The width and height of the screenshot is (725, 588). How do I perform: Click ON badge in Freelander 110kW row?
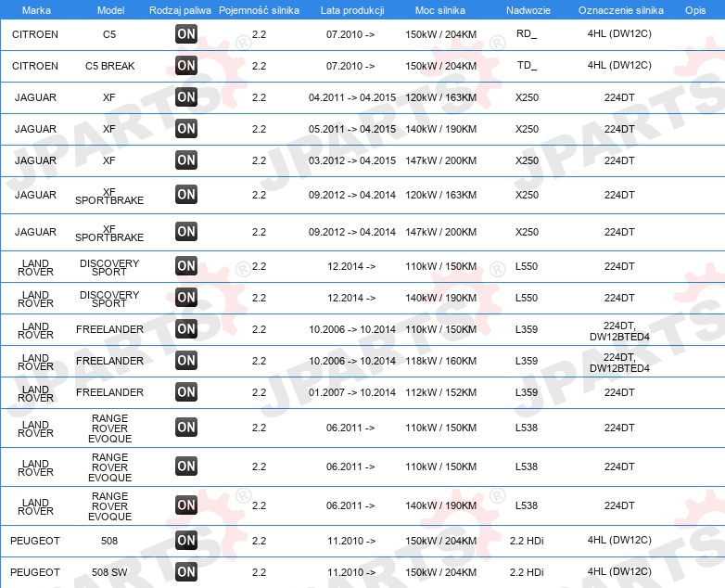tap(186, 328)
